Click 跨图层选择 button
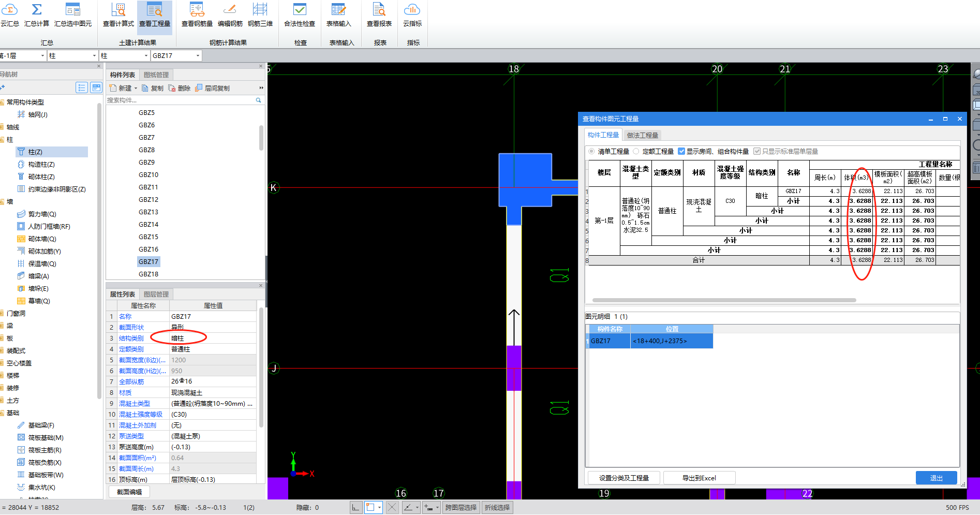The width and height of the screenshot is (980, 515). pyautogui.click(x=461, y=508)
